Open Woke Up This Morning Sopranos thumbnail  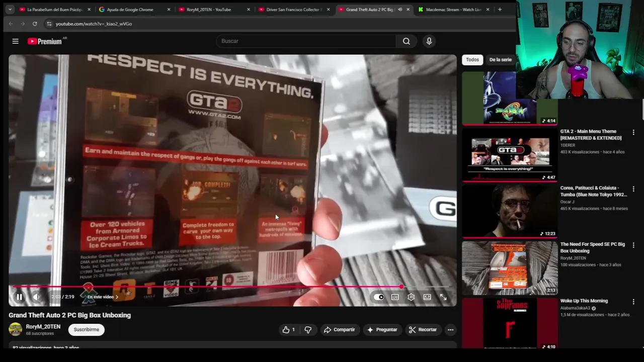510,323
